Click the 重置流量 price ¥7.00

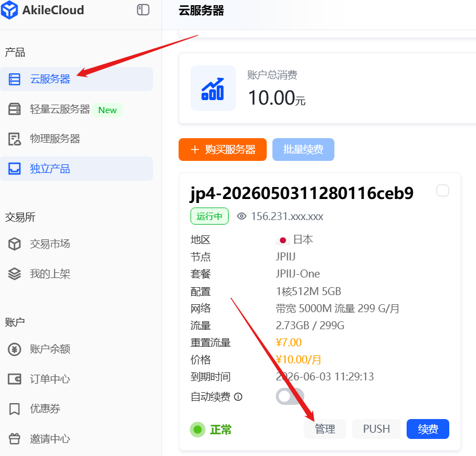pos(289,342)
